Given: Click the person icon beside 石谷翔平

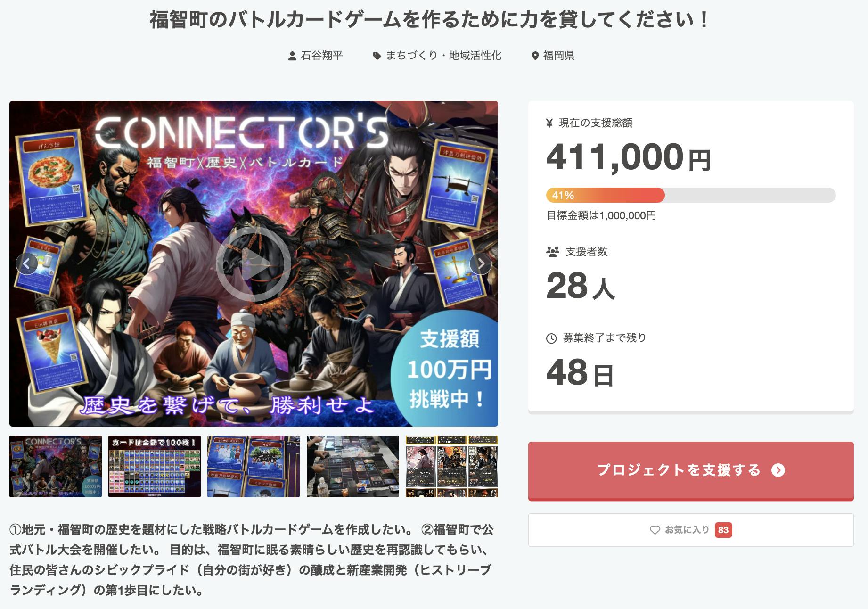Looking at the screenshot, I should point(292,56).
